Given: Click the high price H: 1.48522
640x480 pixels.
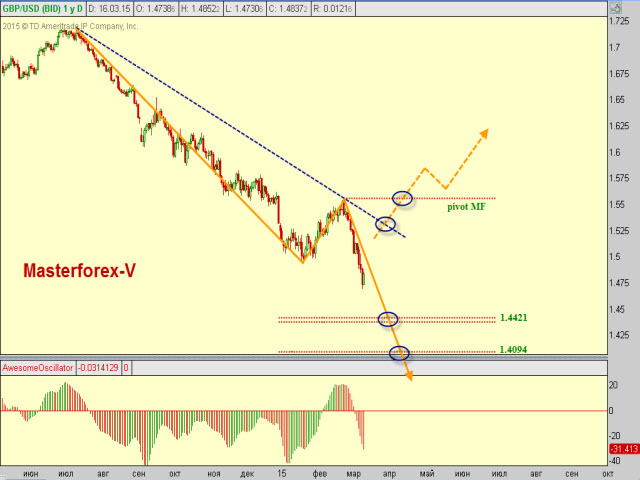Looking at the screenshot, I should [200, 9].
